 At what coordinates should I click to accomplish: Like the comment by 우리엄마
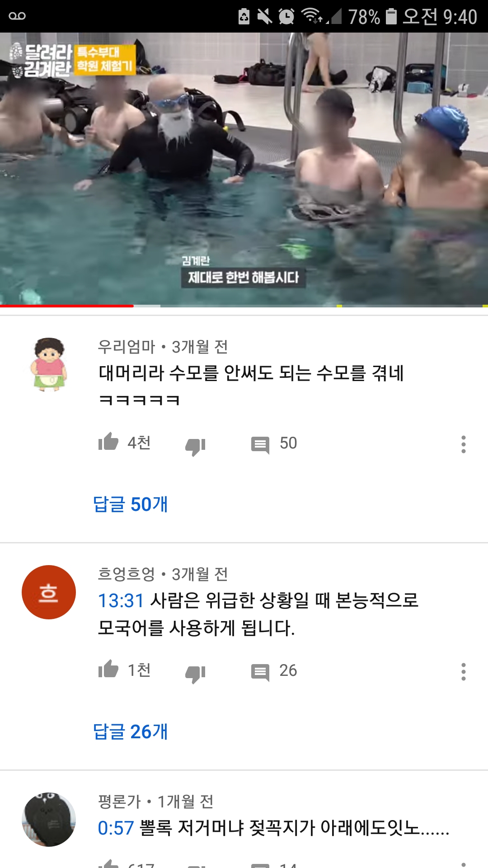pyautogui.click(x=108, y=442)
